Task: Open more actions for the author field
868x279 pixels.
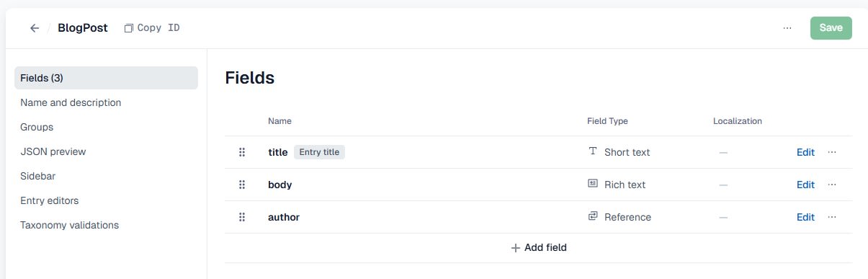Action: tap(832, 217)
